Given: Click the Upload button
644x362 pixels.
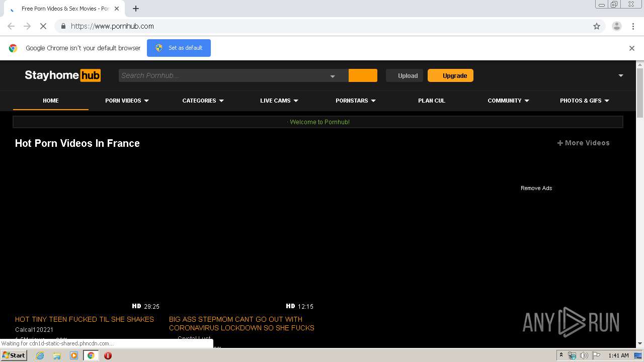Looking at the screenshot, I should [405, 75].
